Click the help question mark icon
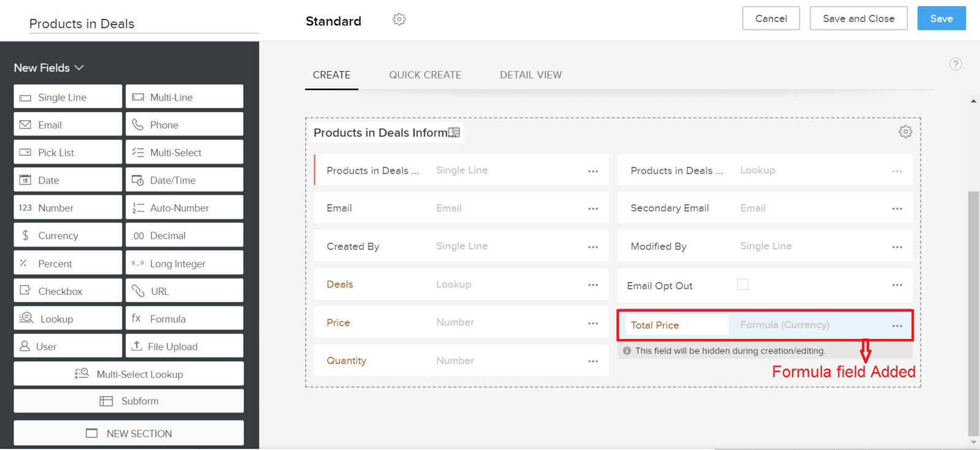980x450 pixels. [x=956, y=64]
